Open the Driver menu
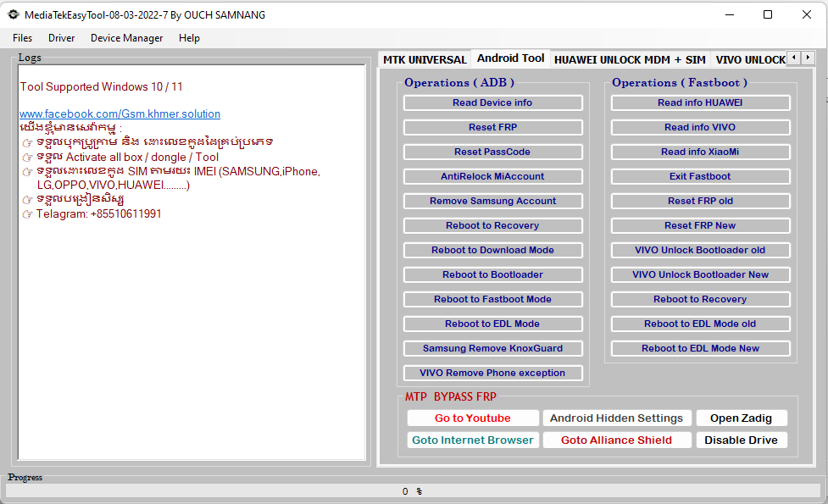The width and height of the screenshot is (828, 504). point(61,37)
